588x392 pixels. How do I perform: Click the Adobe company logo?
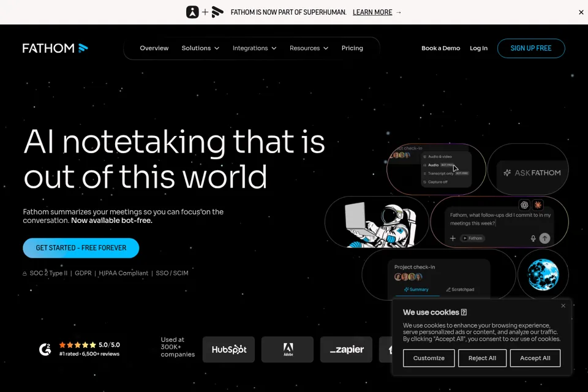[288, 350]
